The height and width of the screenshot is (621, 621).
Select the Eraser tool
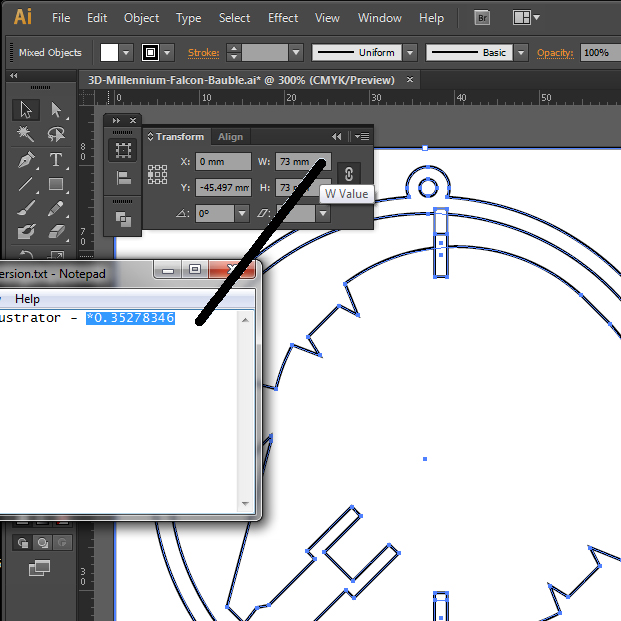click(56, 232)
